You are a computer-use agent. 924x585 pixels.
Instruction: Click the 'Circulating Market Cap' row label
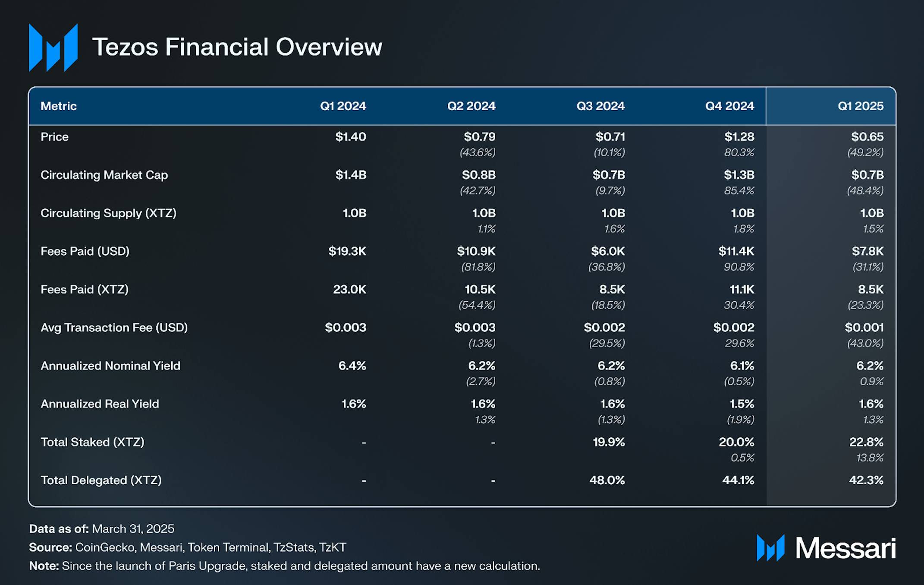[x=104, y=175]
